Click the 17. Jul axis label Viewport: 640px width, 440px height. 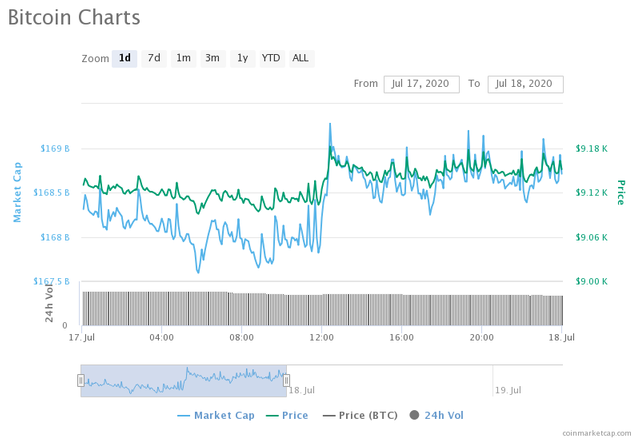pyautogui.click(x=82, y=338)
